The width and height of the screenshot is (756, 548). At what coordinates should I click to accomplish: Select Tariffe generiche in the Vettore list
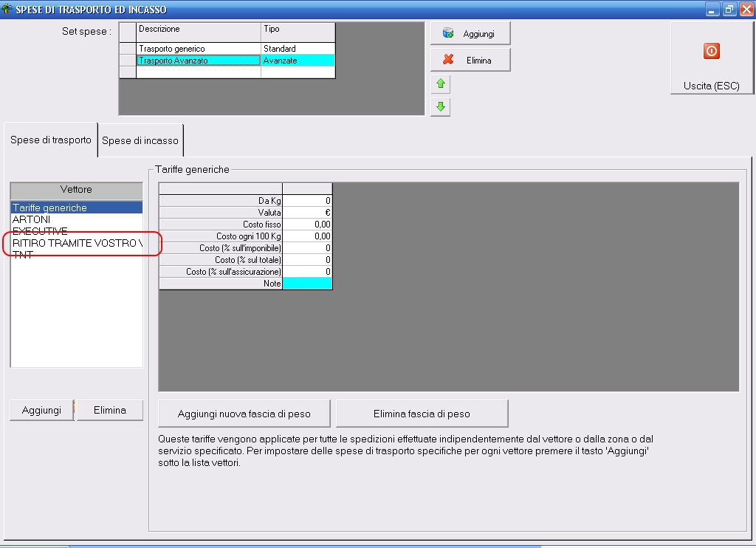click(77, 208)
